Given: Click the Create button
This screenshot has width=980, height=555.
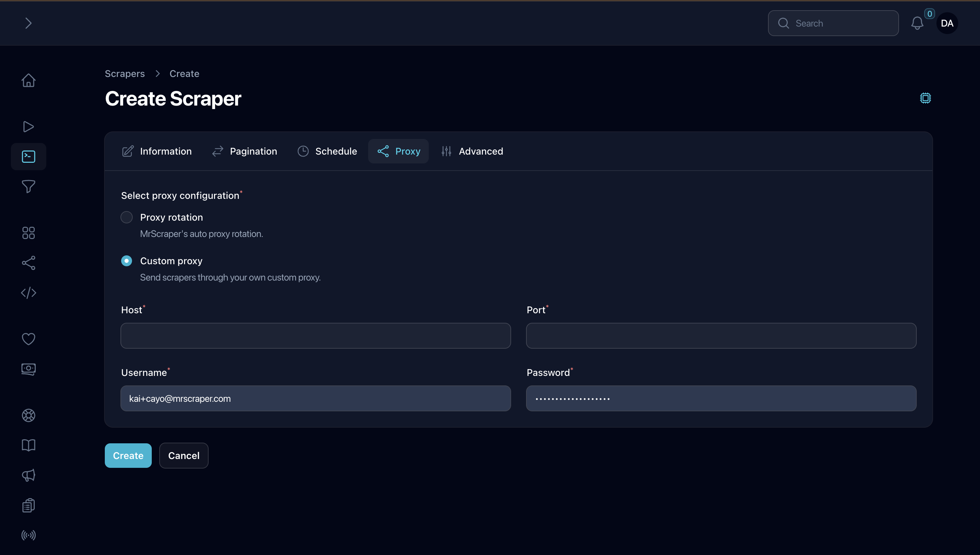Looking at the screenshot, I should point(128,455).
